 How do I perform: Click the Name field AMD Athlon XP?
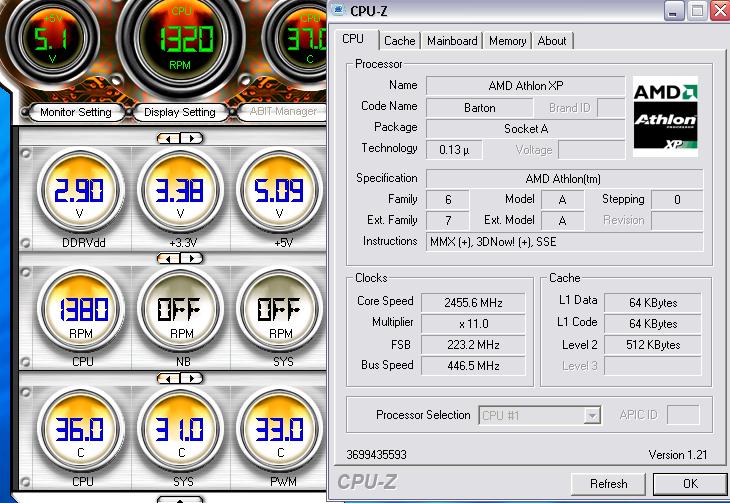click(526, 86)
